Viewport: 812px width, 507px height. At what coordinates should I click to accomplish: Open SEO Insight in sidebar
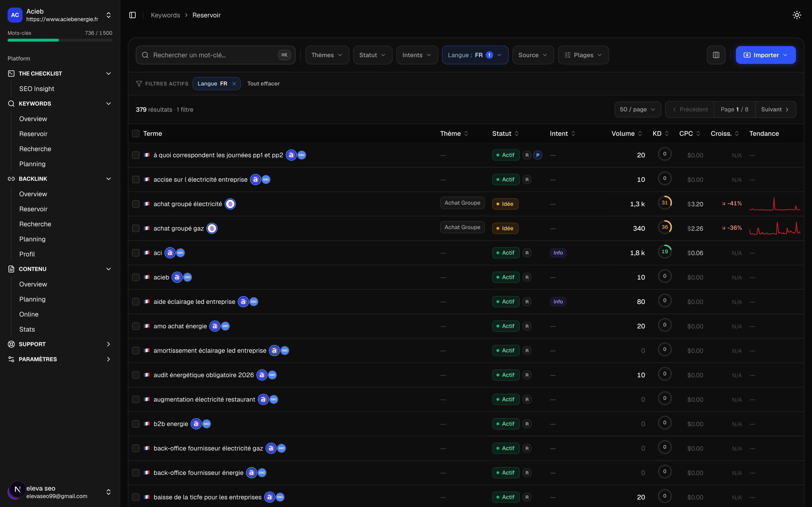(37, 89)
